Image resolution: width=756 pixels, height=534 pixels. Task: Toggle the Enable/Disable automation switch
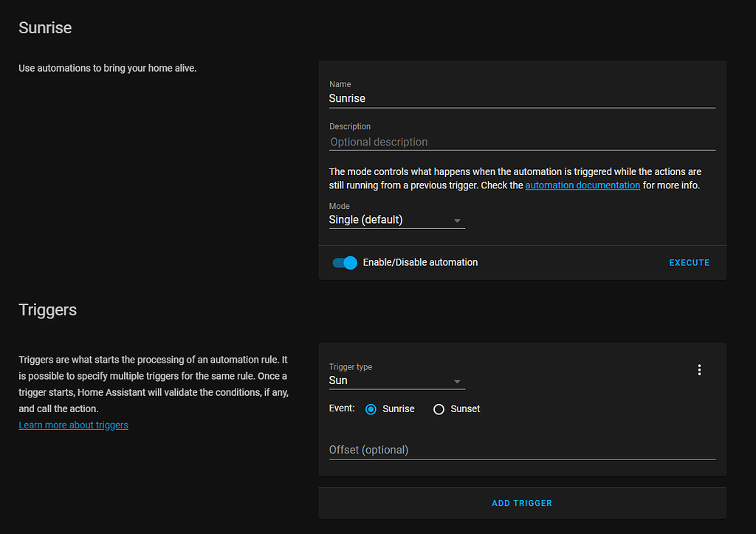[x=345, y=263]
